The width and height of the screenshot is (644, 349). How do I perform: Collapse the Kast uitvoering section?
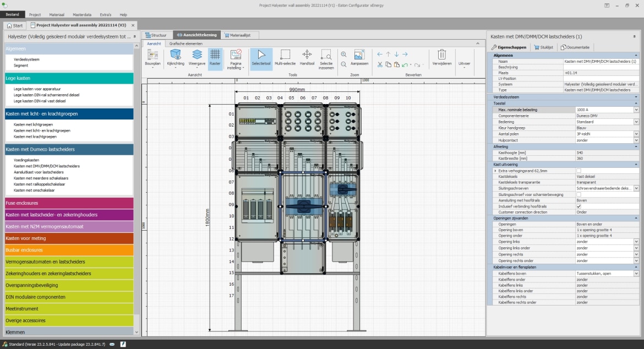636,164
